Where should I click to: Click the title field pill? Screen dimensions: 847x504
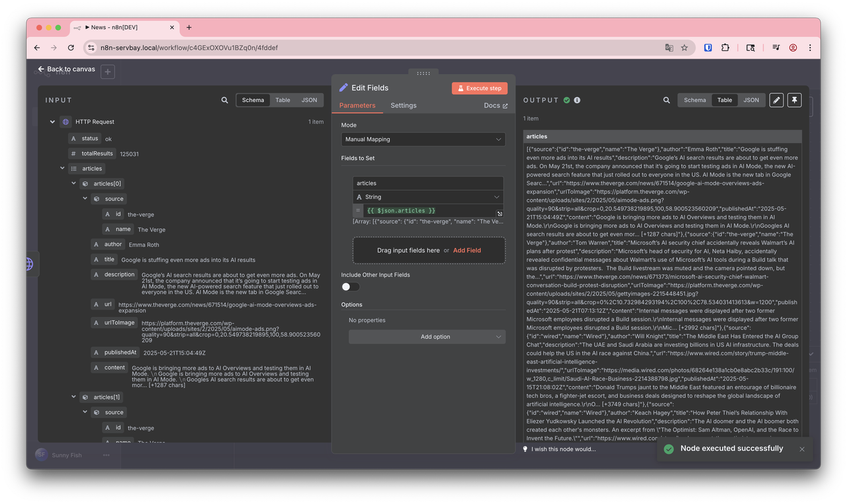pos(105,259)
